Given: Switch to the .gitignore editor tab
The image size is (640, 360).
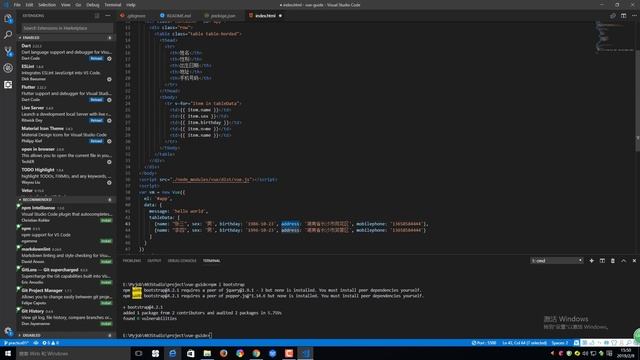Looking at the screenshot, I should [x=136, y=16].
